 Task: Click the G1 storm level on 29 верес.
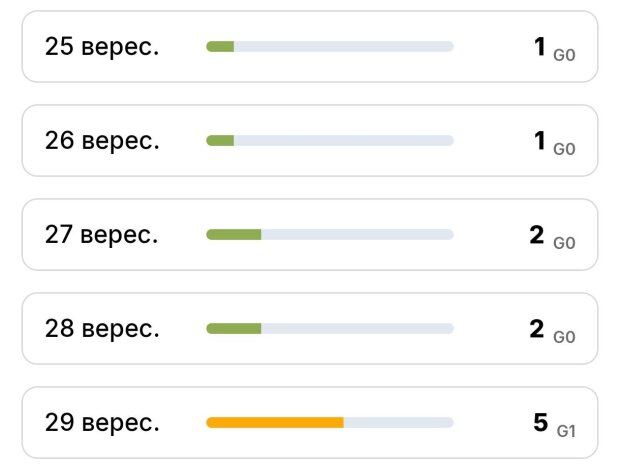(566, 431)
